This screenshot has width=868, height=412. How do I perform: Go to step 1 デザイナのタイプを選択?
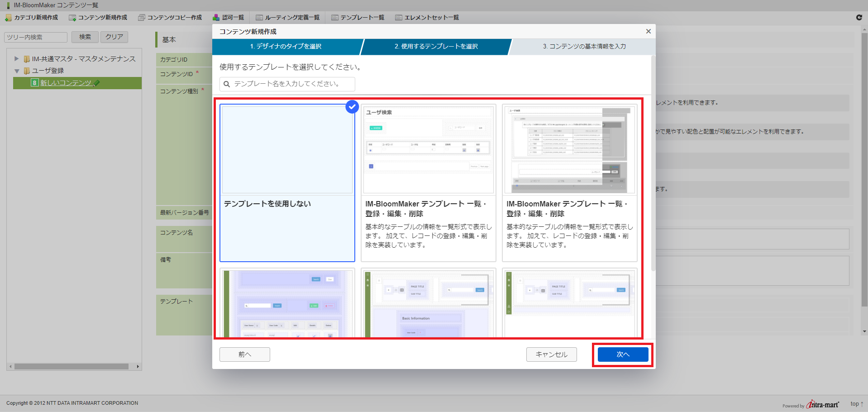point(286,47)
